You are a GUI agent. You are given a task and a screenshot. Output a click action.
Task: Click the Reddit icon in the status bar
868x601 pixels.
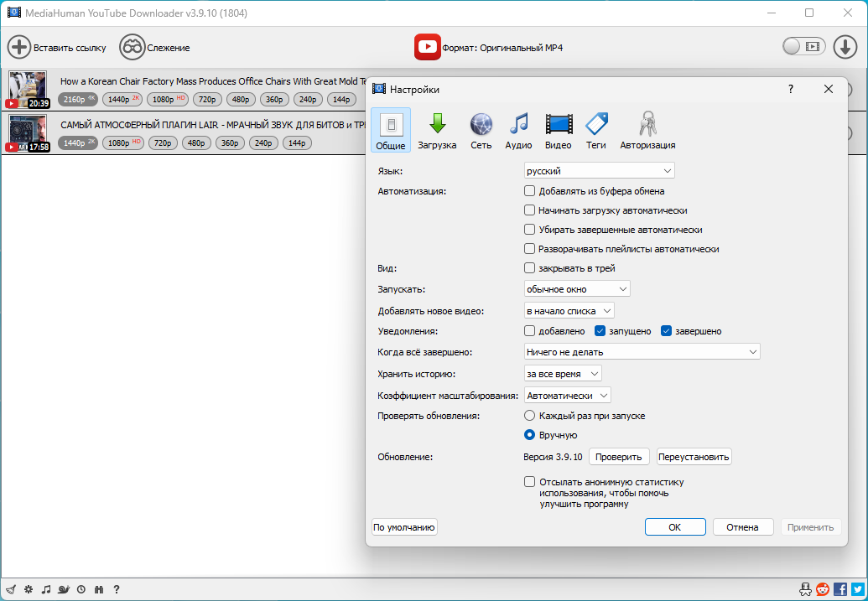tap(824, 588)
